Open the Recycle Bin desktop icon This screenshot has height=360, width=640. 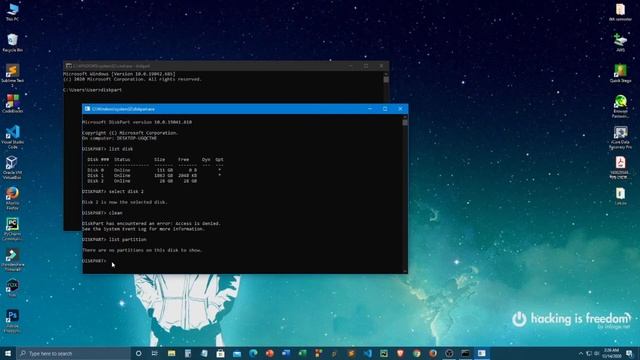point(12,42)
